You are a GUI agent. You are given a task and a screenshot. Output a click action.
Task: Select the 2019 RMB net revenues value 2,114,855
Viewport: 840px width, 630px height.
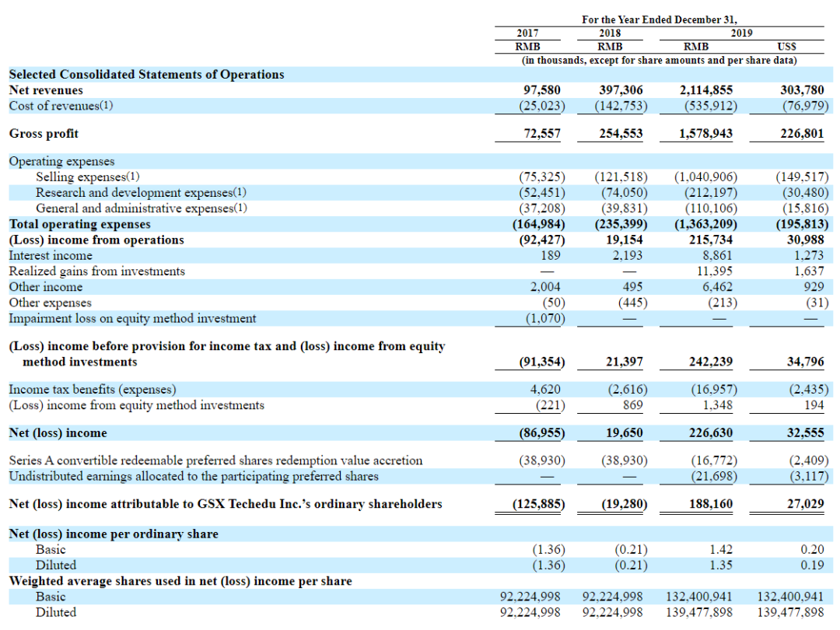point(705,90)
